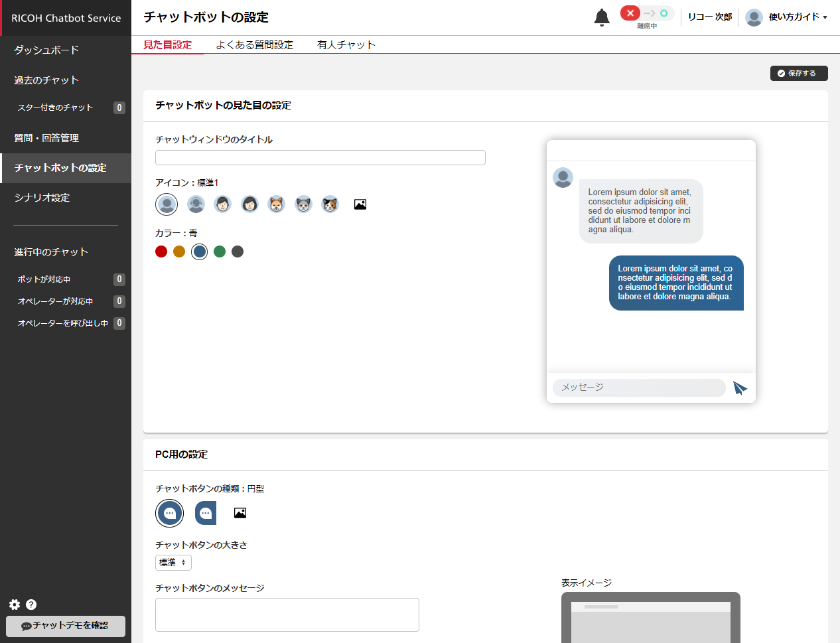This screenshot has height=643, width=840.
Task: Click the チャットデモを確認 button
Action: (65, 626)
